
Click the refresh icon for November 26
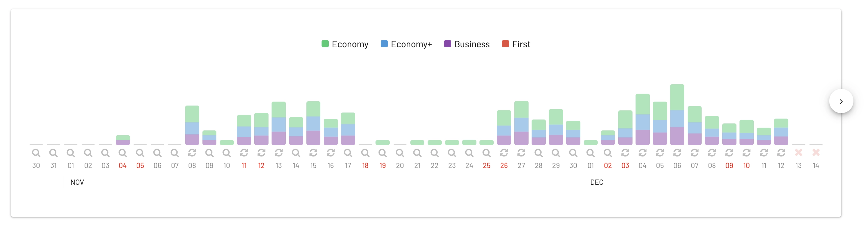[504, 153]
